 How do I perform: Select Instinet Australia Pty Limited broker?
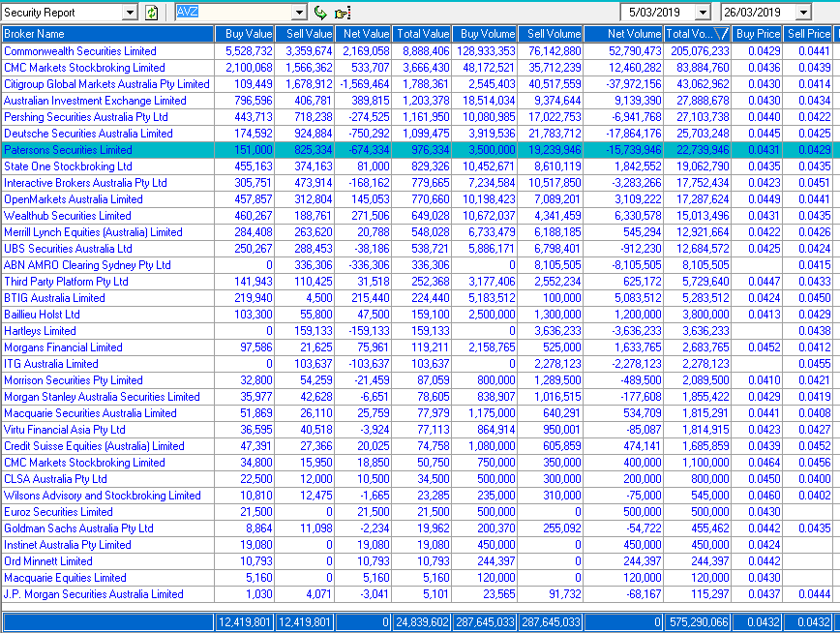(68, 545)
